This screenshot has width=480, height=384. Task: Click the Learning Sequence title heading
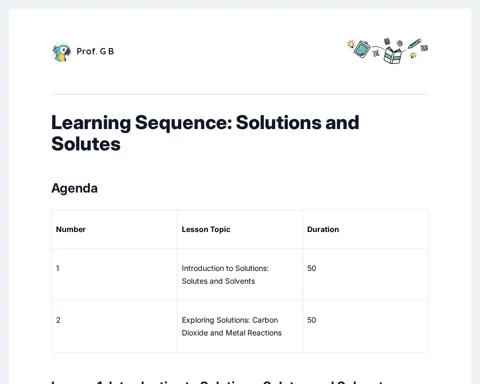tap(205, 133)
